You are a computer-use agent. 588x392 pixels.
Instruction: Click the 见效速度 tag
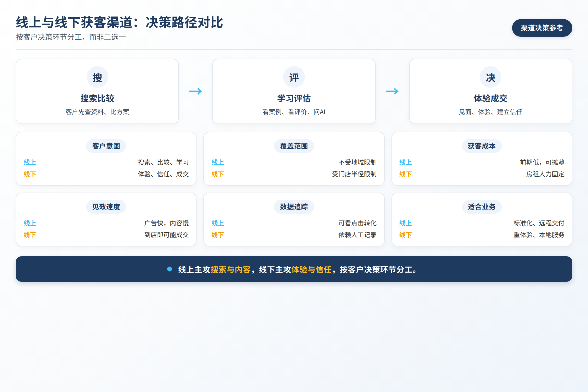(x=106, y=207)
